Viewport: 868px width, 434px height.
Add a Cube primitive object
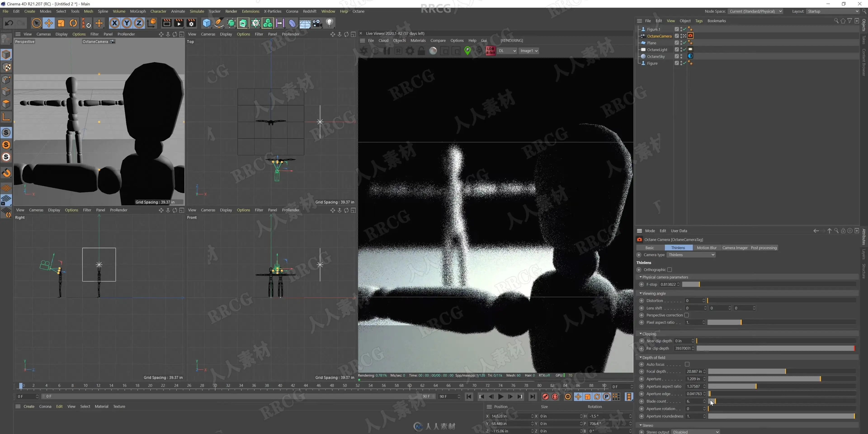pyautogui.click(x=207, y=23)
